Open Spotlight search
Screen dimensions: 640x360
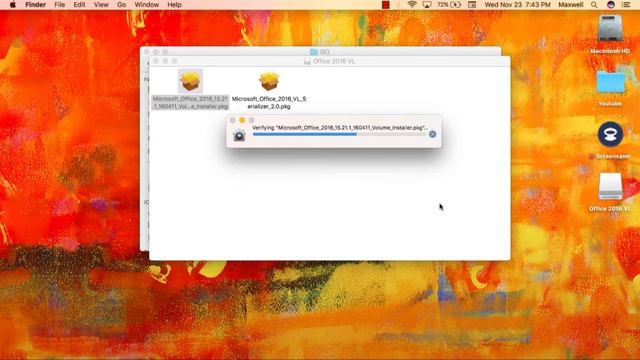594,5
